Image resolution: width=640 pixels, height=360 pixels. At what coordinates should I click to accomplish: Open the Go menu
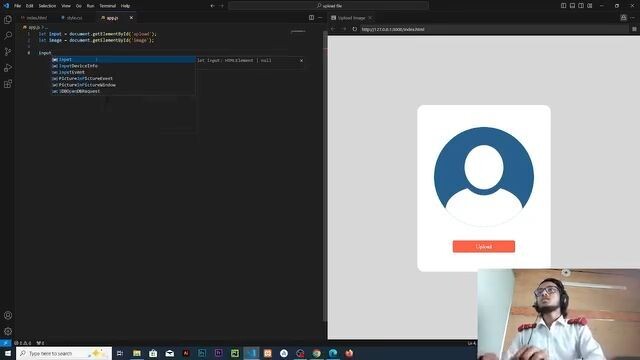(x=78, y=6)
